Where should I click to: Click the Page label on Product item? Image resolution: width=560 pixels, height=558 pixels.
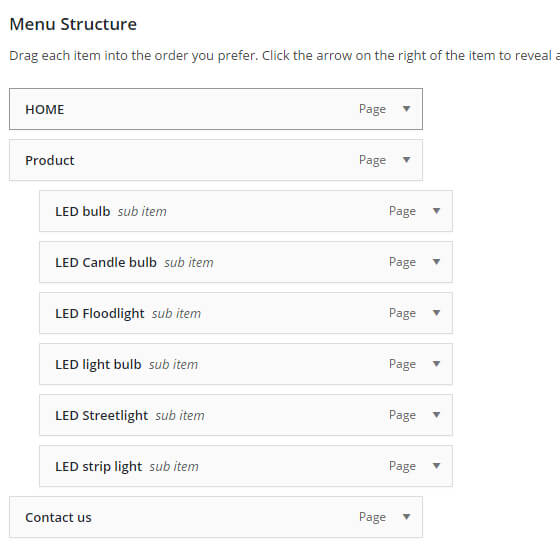372,160
